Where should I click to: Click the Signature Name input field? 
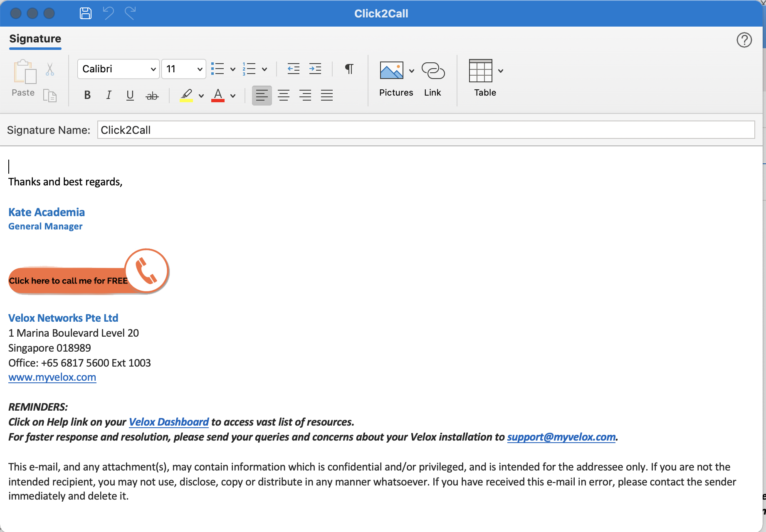[426, 130]
